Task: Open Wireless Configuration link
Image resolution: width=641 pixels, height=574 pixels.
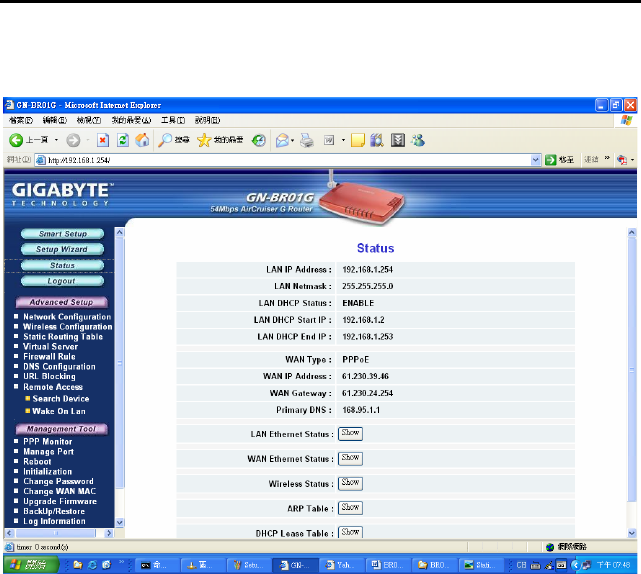Action: tap(67, 327)
